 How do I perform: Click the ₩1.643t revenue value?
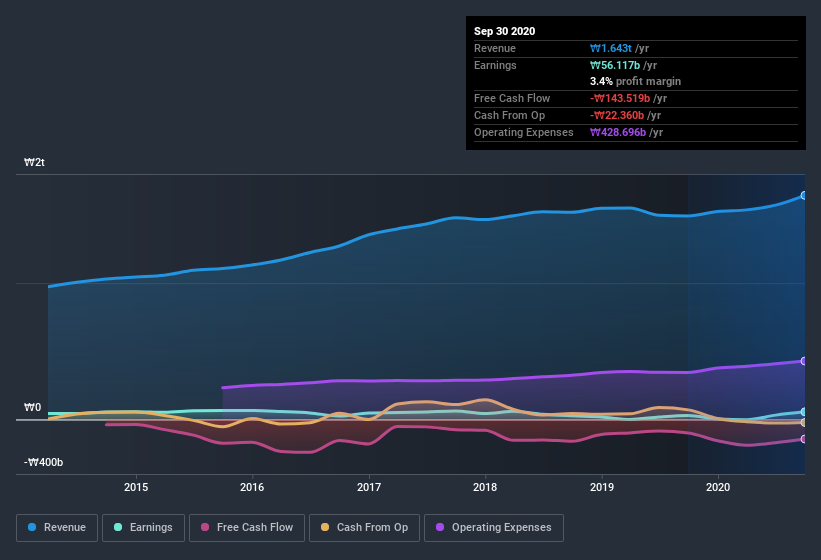(x=611, y=48)
